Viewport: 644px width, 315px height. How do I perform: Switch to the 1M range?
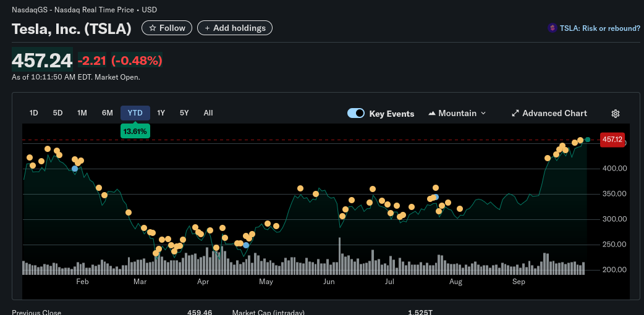pos(82,113)
